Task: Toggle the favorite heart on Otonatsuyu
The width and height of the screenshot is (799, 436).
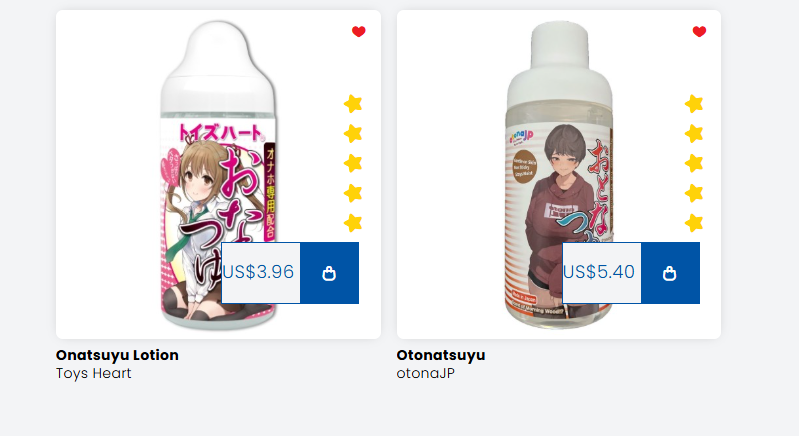Action: tap(699, 32)
